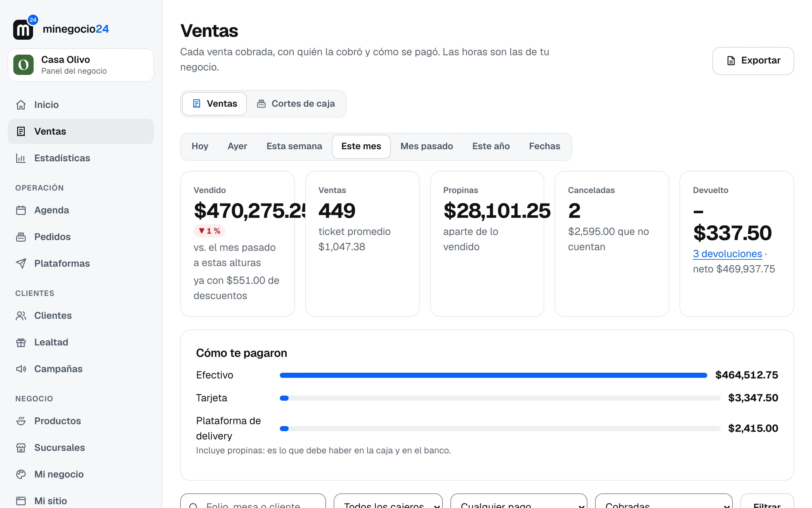Viewport: 812px width, 508px height.
Task: Click the Campañas megaphone icon
Action: coord(21,369)
